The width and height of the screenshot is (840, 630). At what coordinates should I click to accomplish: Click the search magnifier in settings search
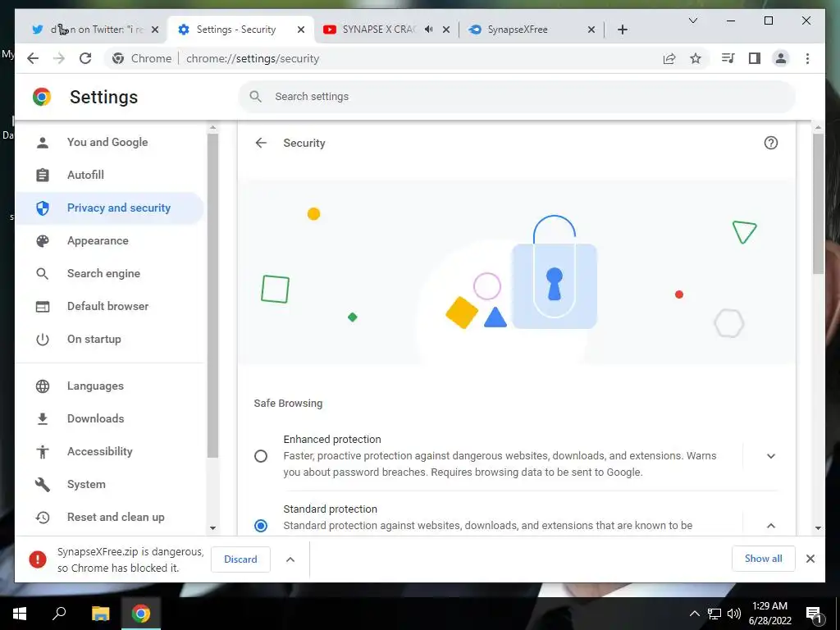[256, 97]
